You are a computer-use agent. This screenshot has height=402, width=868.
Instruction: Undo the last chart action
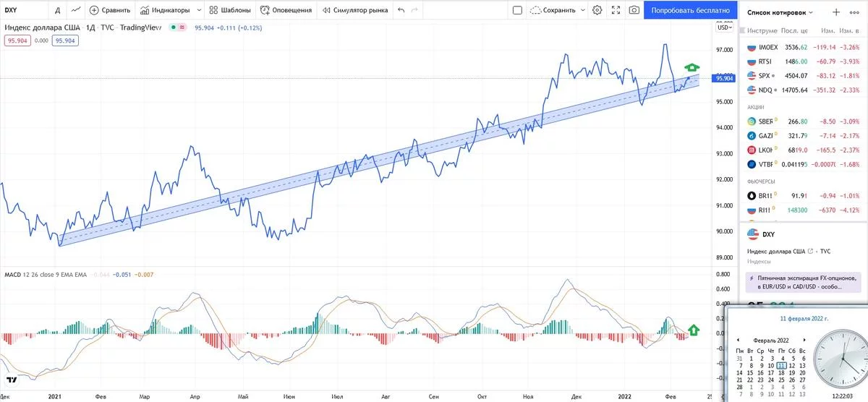click(401, 10)
